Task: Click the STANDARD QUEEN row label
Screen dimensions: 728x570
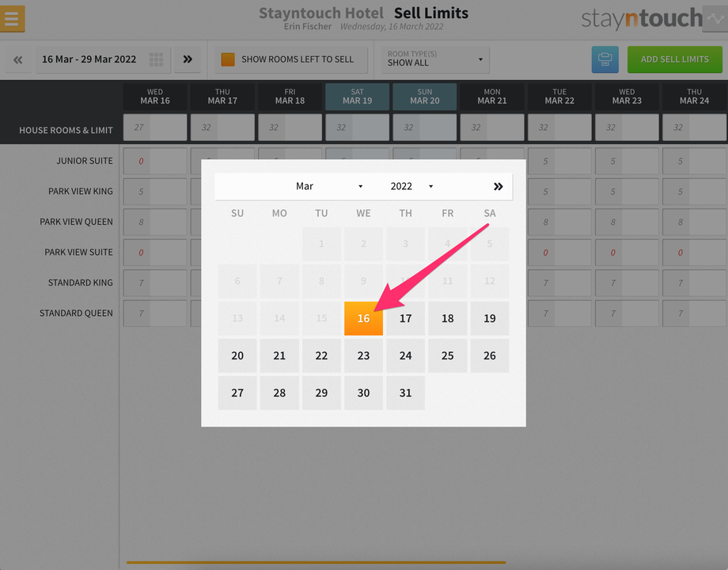Action: 76,313
